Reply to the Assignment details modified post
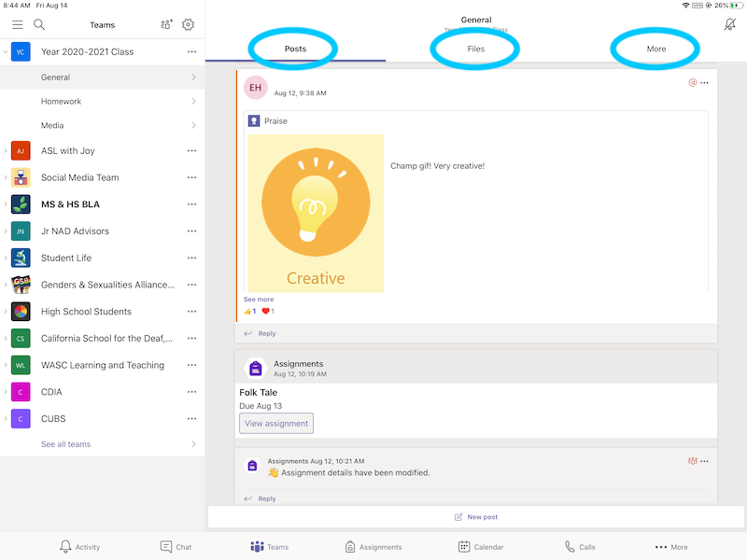 260,498
